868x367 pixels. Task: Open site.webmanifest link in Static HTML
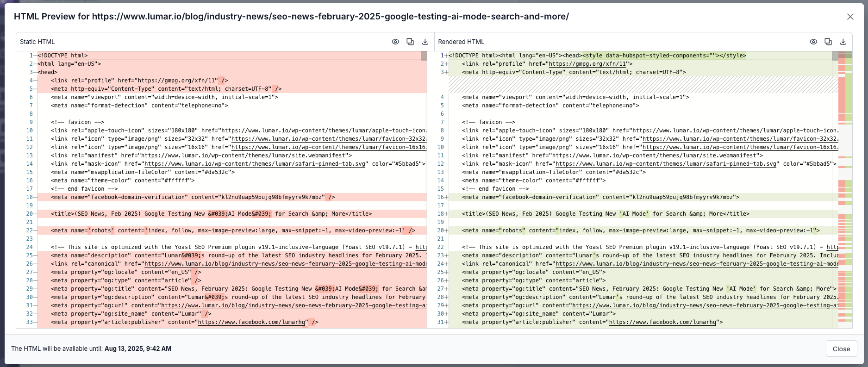coord(244,156)
